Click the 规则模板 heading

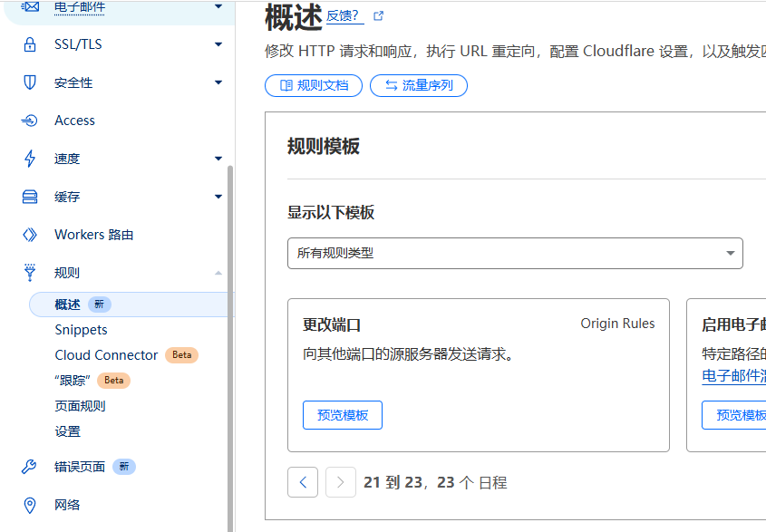[324, 146]
